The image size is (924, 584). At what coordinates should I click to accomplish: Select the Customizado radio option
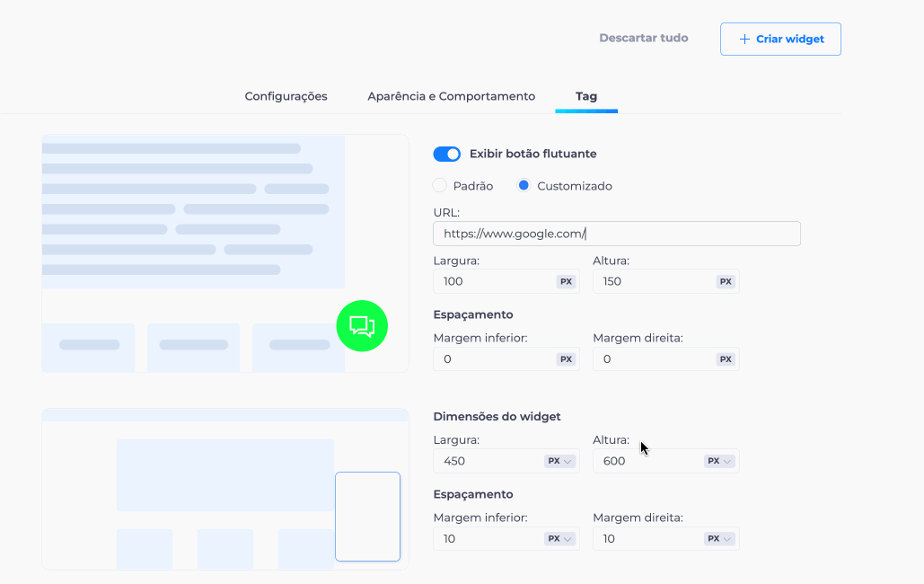point(524,186)
